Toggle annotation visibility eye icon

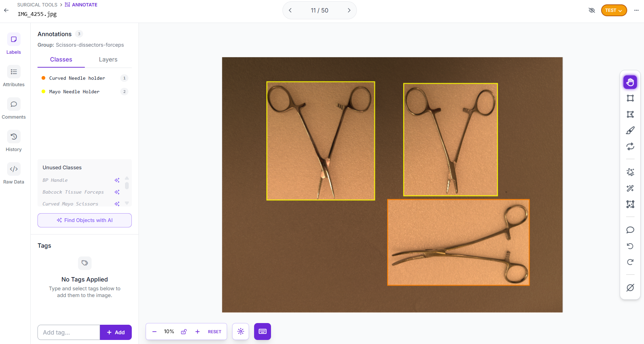click(592, 10)
